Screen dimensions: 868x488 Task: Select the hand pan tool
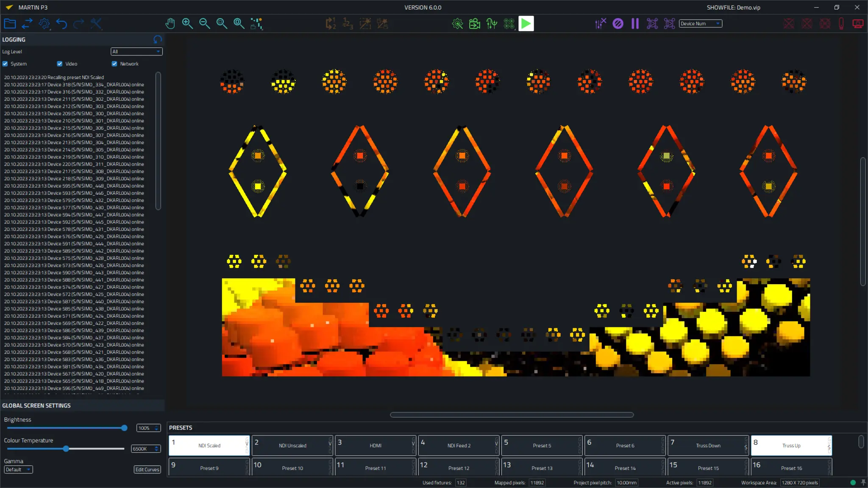(x=170, y=24)
